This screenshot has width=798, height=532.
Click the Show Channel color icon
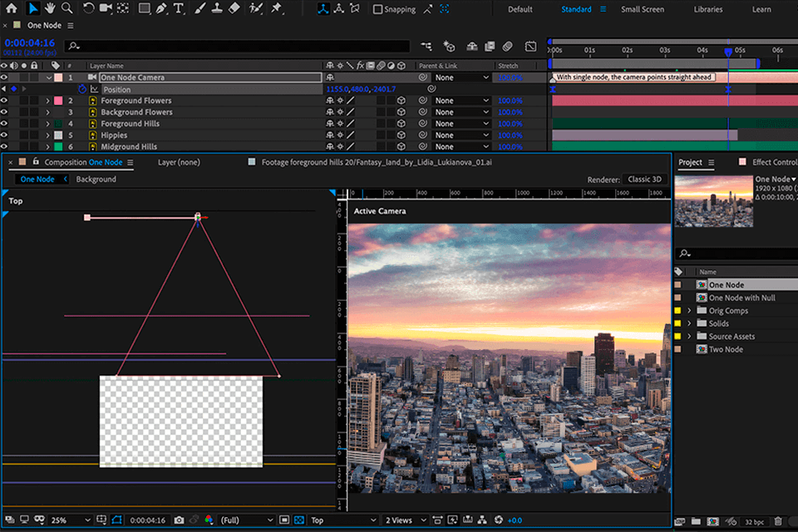pos(209,520)
